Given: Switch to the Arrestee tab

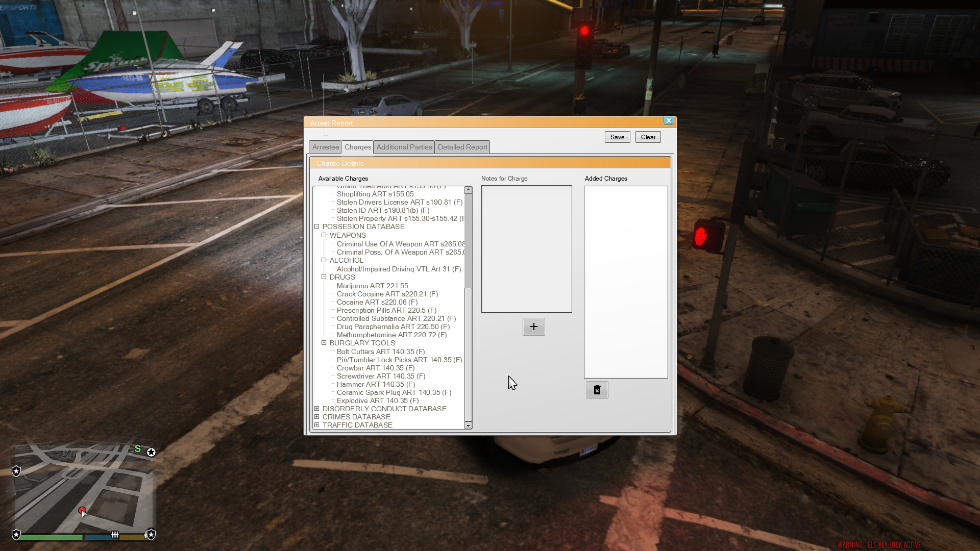Looking at the screenshot, I should 325,147.
